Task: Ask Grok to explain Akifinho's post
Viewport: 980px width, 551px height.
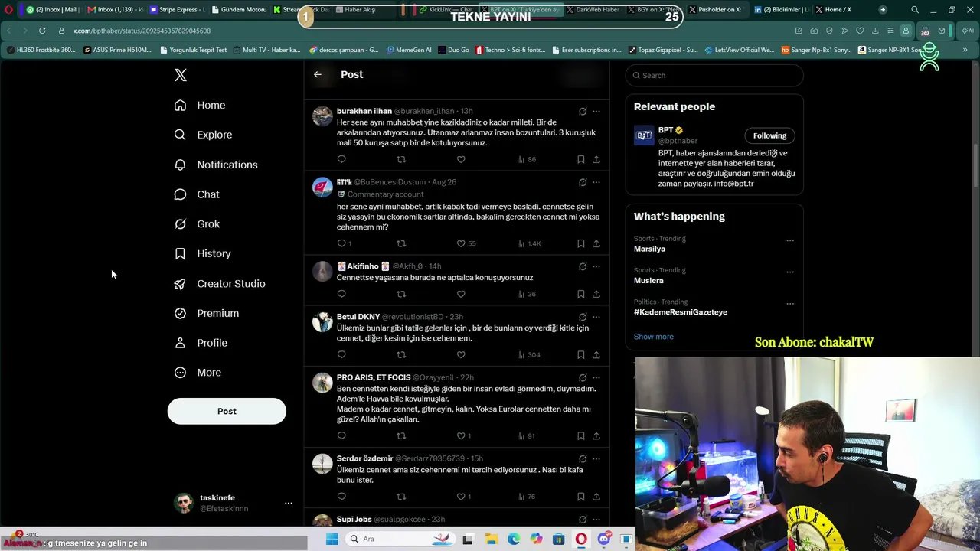Action: pyautogui.click(x=583, y=266)
